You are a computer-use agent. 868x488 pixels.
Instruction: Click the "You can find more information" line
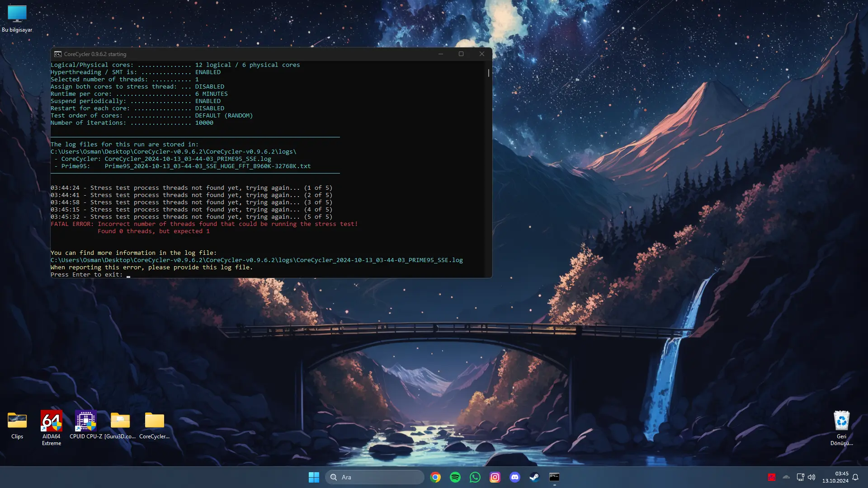click(x=134, y=253)
